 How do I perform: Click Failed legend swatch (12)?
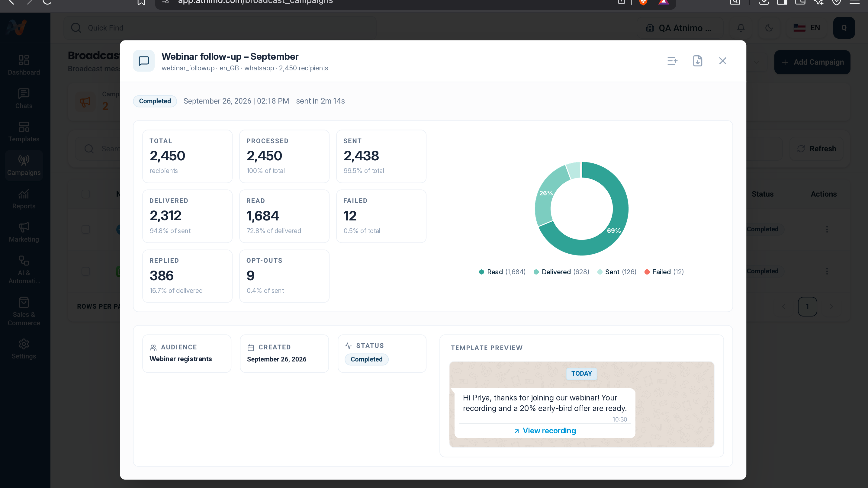647,272
